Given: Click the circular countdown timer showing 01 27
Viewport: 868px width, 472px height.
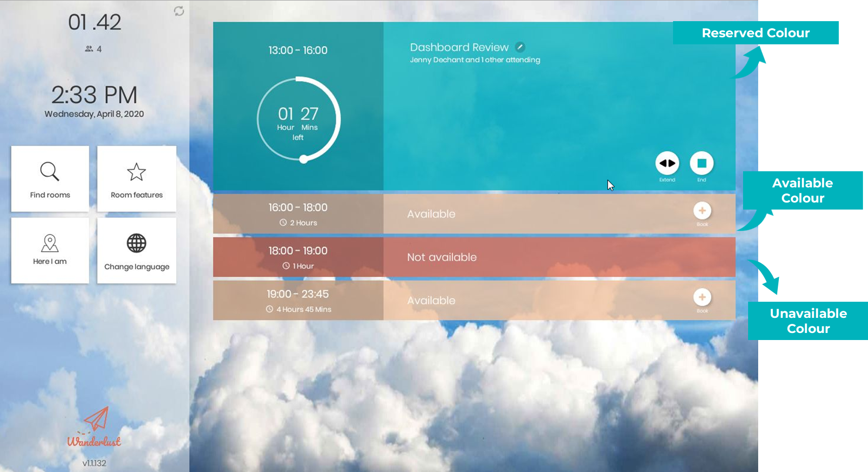Looking at the screenshot, I should [299, 120].
